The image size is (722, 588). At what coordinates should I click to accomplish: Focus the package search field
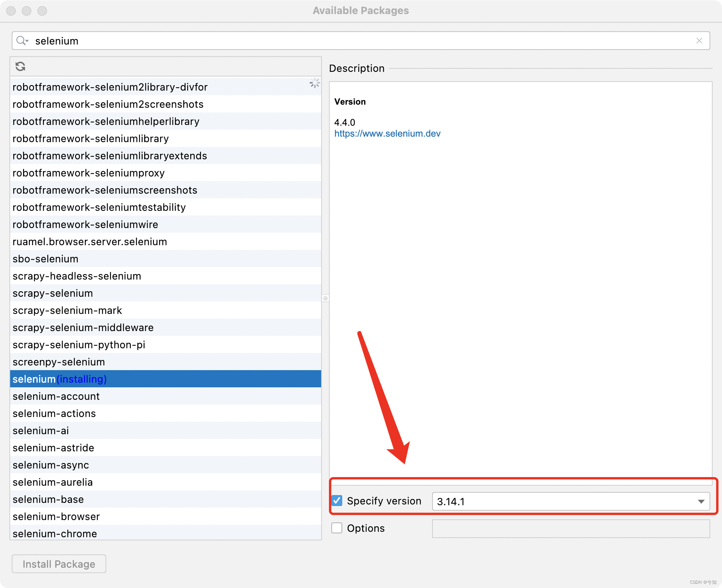tap(361, 41)
